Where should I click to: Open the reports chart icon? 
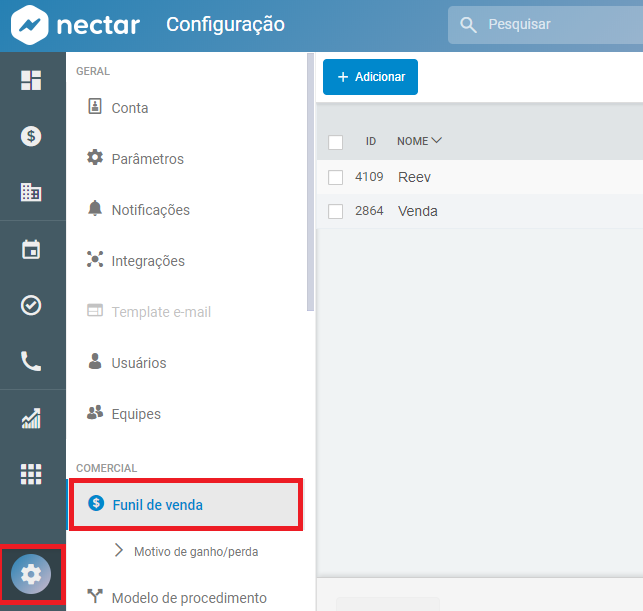pos(31,419)
